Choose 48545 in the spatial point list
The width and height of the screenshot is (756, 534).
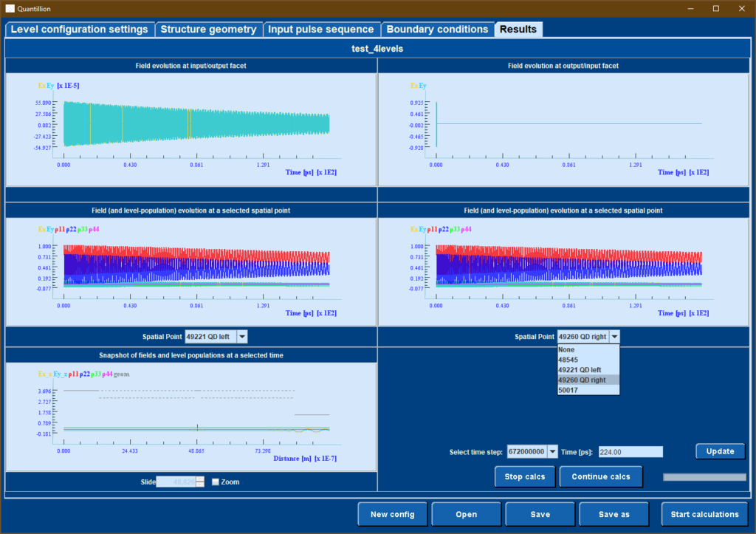tap(588, 360)
